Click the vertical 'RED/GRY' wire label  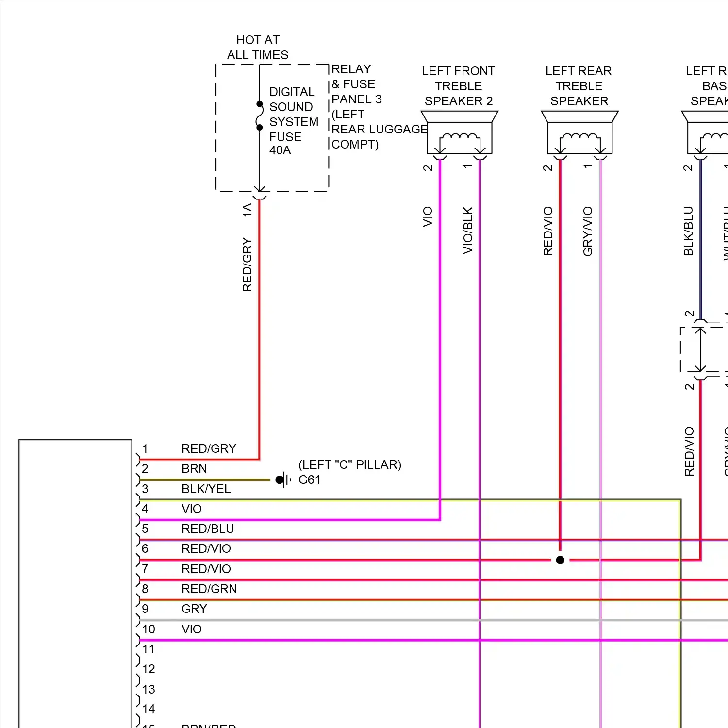[247, 265]
